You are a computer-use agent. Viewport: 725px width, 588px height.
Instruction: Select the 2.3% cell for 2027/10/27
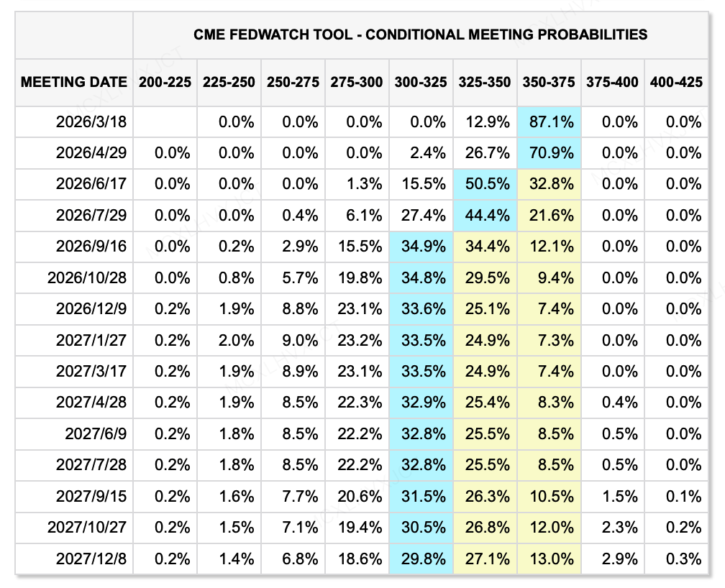click(x=612, y=528)
